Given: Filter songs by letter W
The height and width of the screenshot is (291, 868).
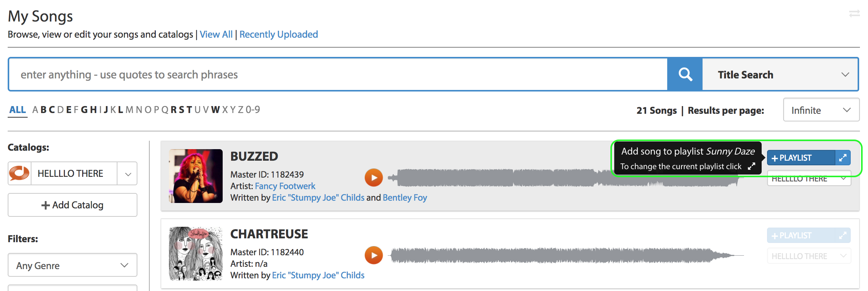Looking at the screenshot, I should tap(215, 110).
